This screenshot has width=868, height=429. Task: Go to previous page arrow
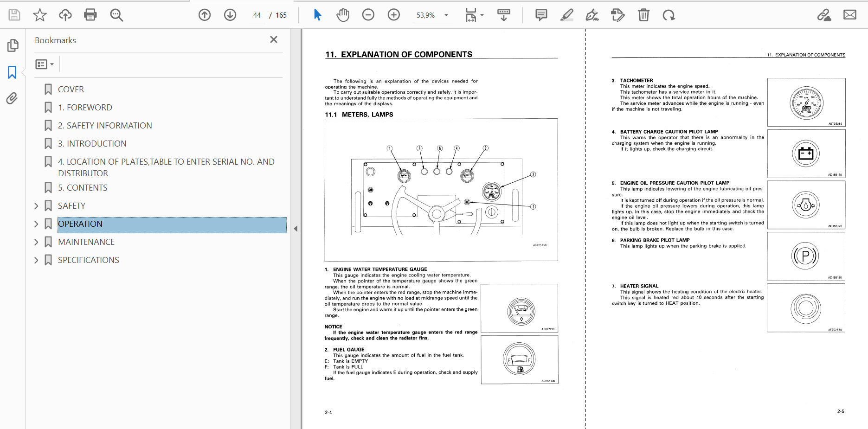click(x=205, y=15)
